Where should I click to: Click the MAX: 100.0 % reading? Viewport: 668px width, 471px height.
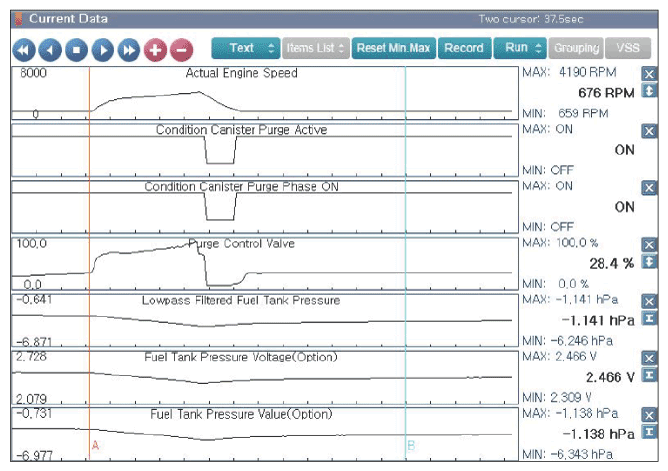pos(561,243)
